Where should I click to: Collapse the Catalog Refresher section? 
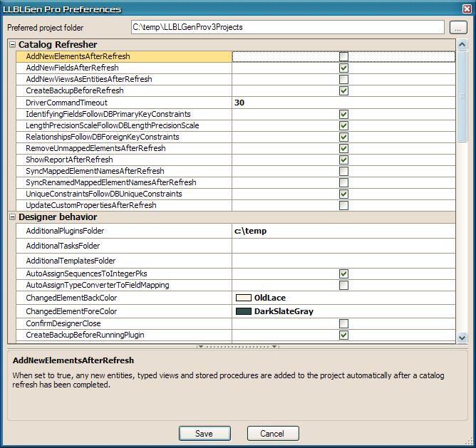[x=12, y=45]
